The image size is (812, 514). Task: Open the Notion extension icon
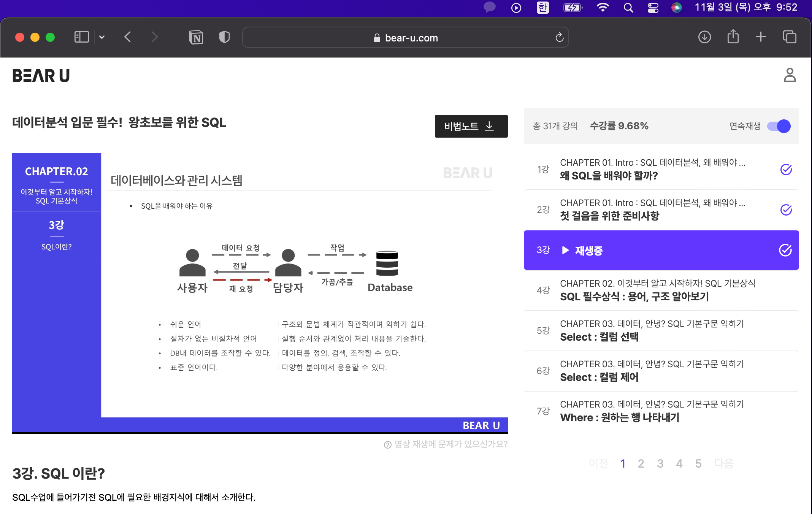tap(196, 37)
